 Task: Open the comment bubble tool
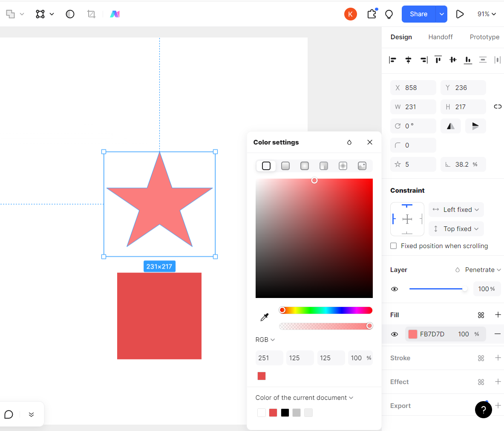coord(9,414)
